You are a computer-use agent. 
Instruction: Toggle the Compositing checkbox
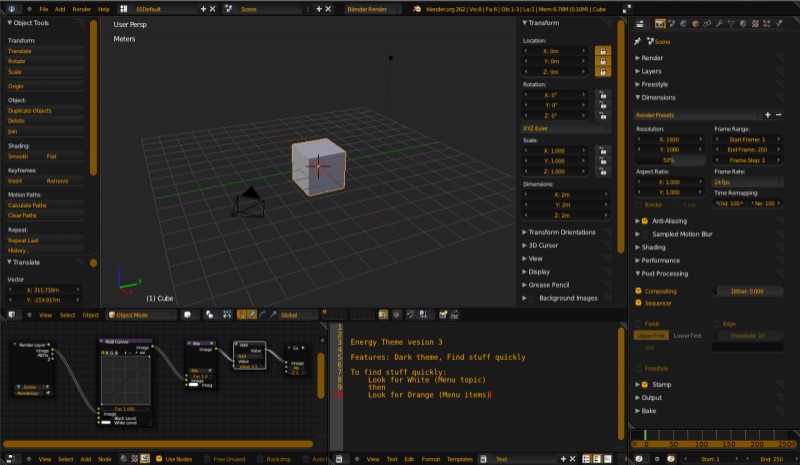tap(638, 291)
